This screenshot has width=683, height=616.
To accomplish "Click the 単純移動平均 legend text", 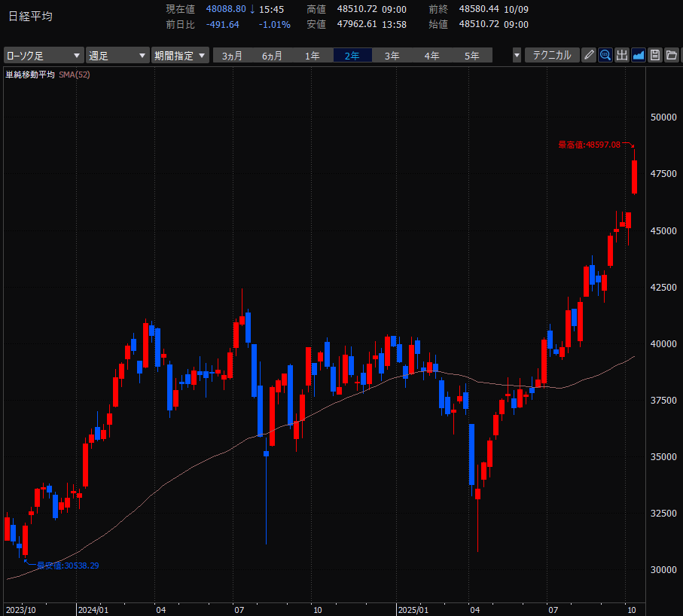I will [30, 75].
